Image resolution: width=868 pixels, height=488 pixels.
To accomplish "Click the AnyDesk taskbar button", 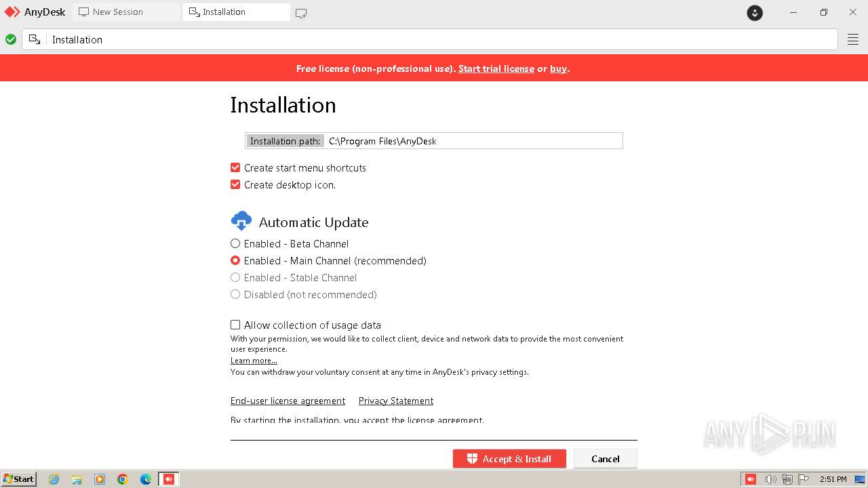I will click(169, 479).
